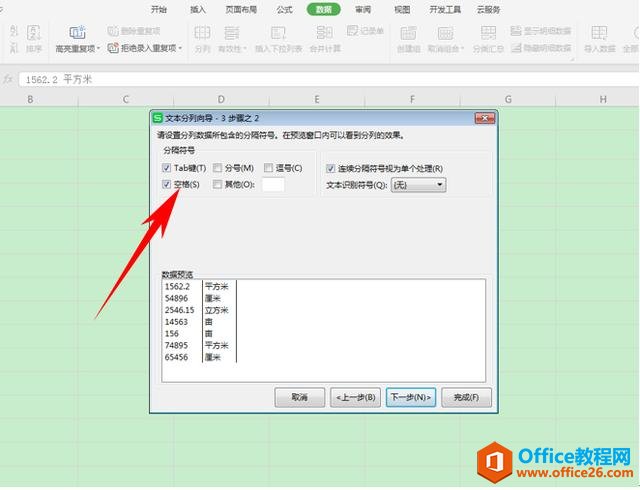
Task: Enable the 逗号(C) comma checkbox
Action: click(268, 168)
